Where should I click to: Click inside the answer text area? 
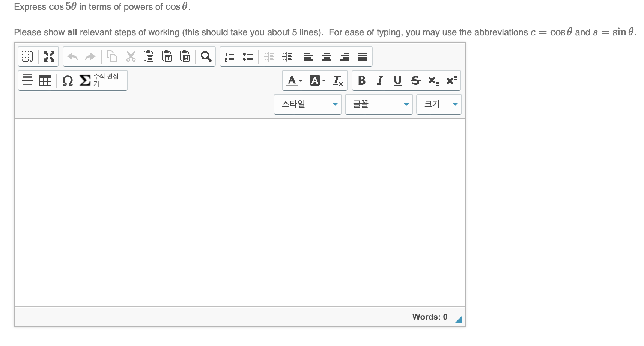coord(240,212)
